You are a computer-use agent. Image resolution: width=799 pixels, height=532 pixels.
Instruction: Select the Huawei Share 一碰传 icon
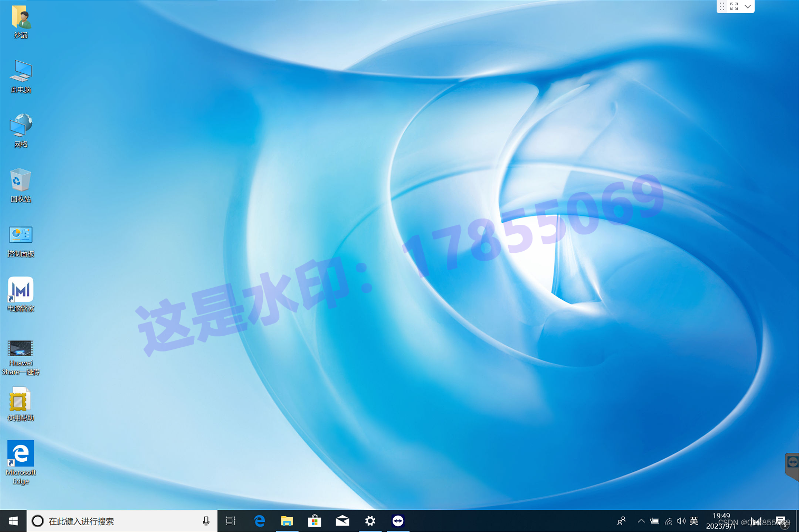click(21, 358)
